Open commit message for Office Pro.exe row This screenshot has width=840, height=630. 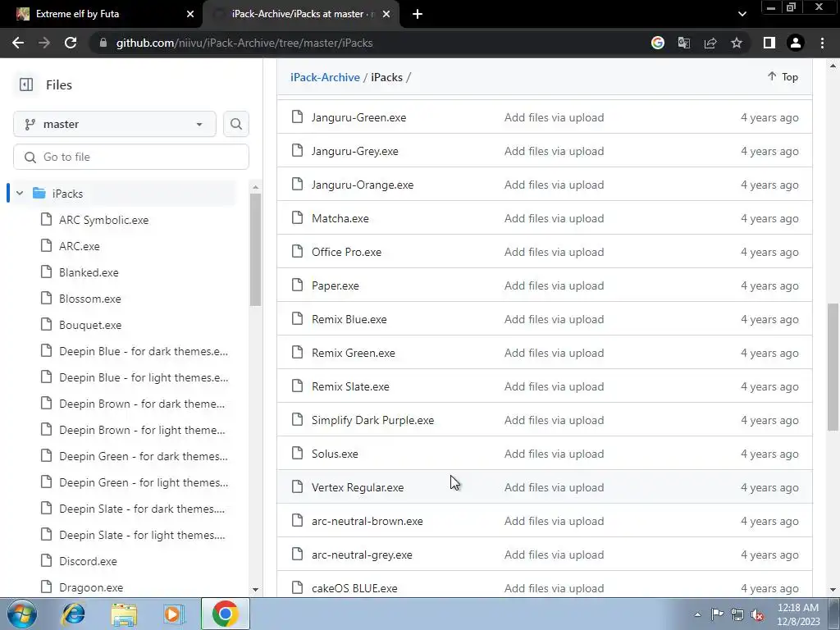click(x=554, y=253)
